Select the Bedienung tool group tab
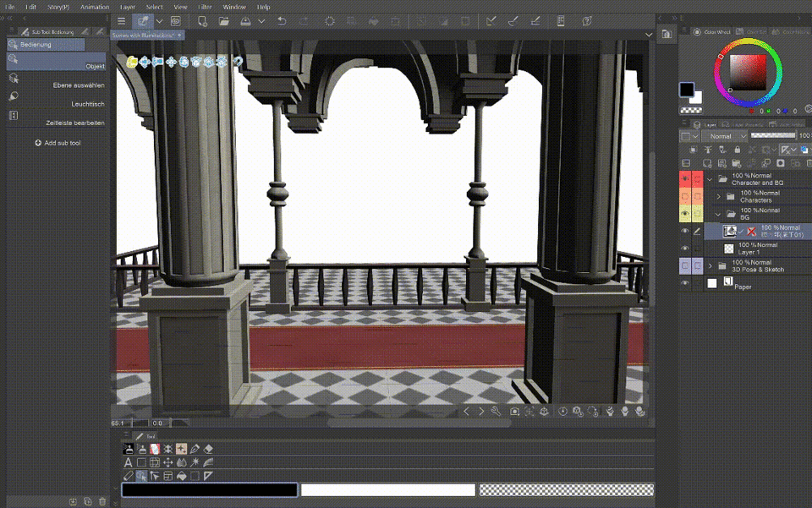This screenshot has height=508, width=812. coord(46,45)
